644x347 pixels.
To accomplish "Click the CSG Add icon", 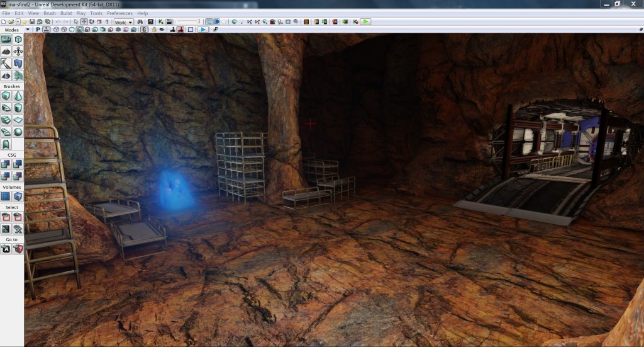I will [x=6, y=164].
